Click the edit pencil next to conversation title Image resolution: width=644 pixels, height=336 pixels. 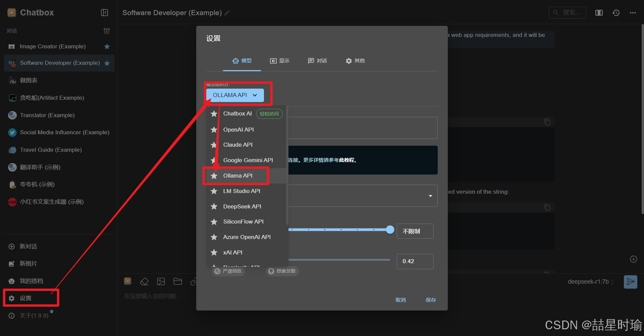click(227, 13)
